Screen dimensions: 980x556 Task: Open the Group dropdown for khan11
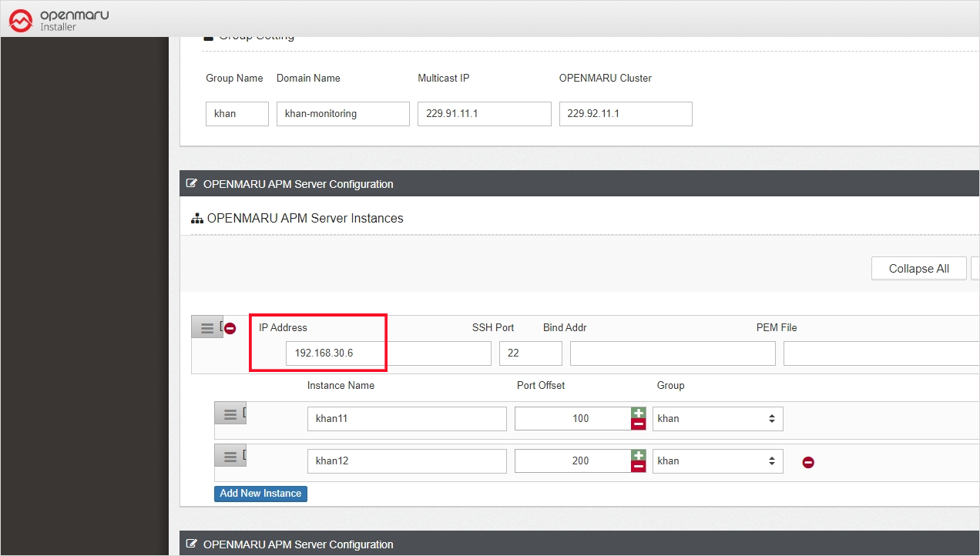tap(717, 419)
